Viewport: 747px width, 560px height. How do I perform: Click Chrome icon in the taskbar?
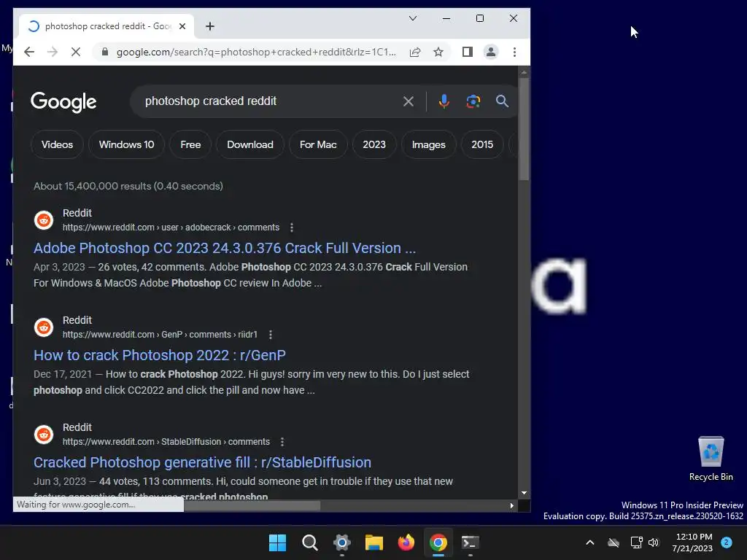(438, 542)
